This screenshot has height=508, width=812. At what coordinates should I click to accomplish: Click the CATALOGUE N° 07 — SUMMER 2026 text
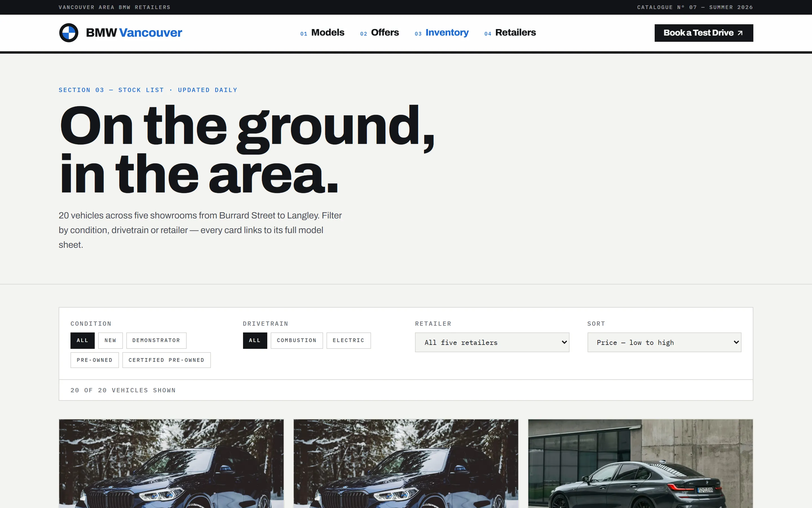[695, 7]
